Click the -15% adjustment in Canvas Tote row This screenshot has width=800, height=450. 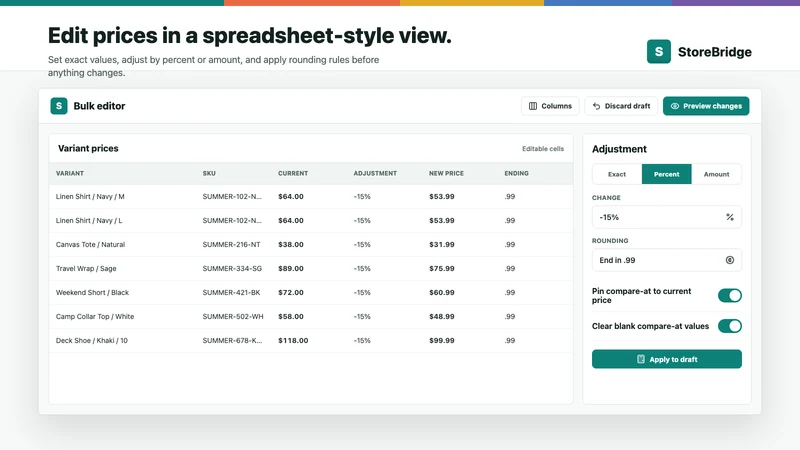tap(362, 244)
